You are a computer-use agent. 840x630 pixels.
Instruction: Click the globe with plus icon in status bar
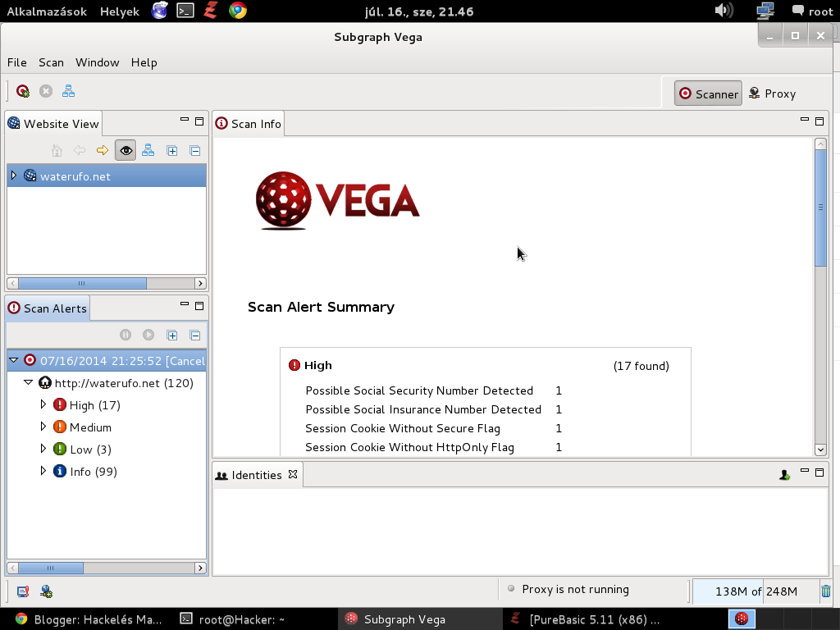46,591
